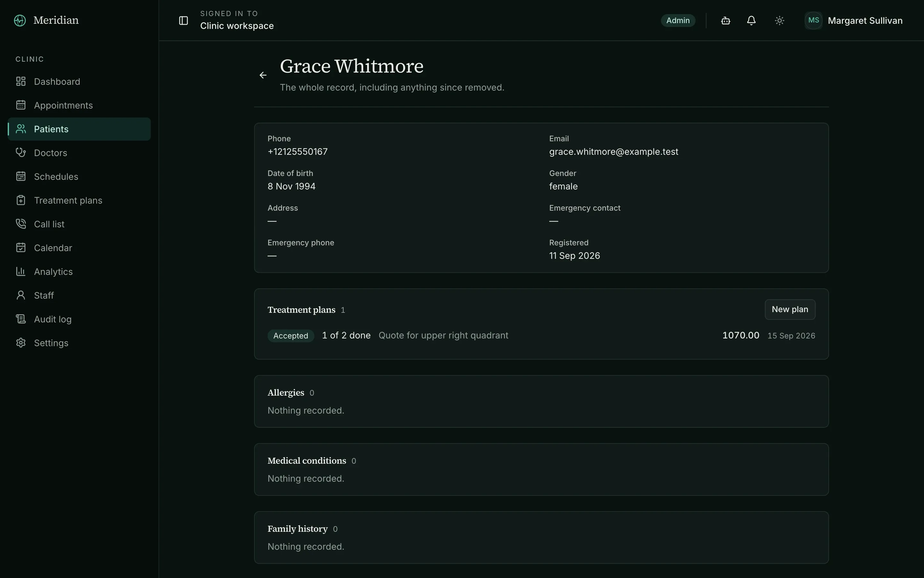This screenshot has height=578, width=924.
Task: Click the Allergies section heading
Action: point(286,393)
